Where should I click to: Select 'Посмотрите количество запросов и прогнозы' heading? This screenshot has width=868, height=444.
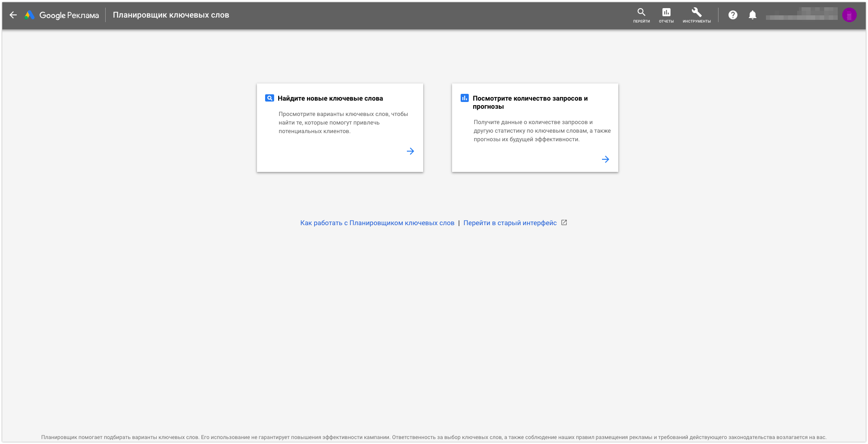530,102
